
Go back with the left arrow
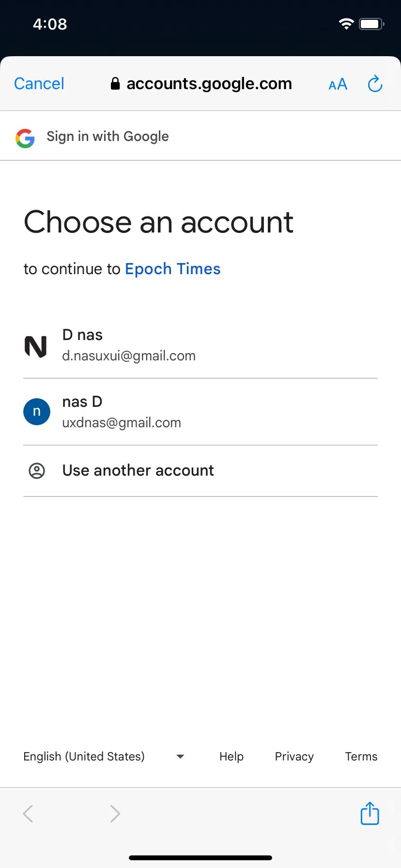[x=28, y=814]
